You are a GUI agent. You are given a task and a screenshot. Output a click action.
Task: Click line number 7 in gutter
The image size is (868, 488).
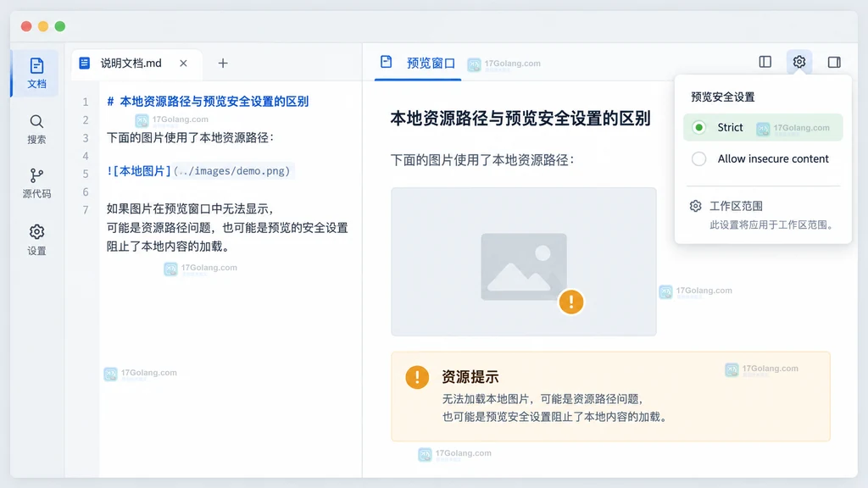pos(86,210)
